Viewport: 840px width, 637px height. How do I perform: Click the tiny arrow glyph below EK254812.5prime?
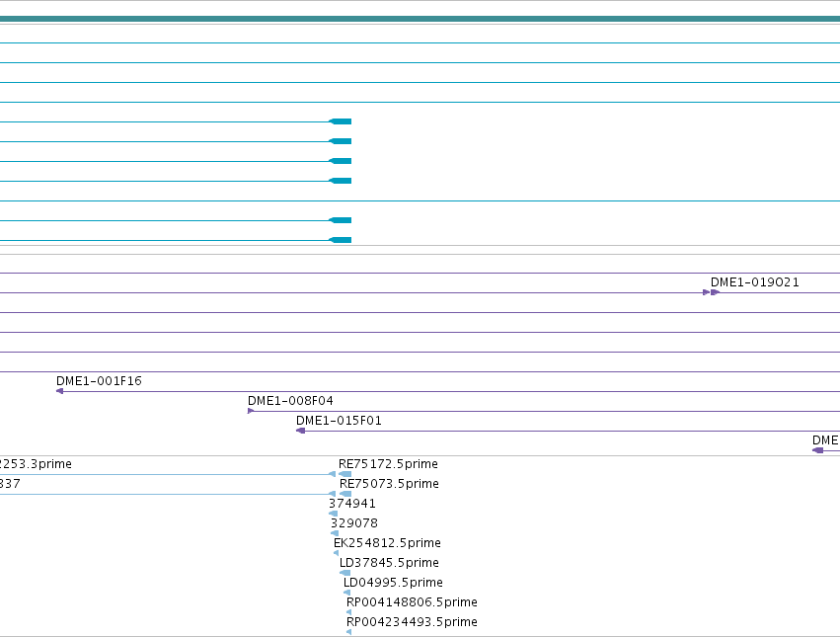point(336,553)
